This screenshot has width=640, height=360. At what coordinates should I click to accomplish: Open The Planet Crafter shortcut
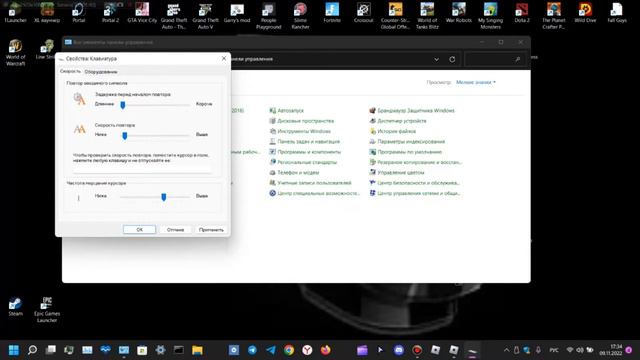pos(553,16)
